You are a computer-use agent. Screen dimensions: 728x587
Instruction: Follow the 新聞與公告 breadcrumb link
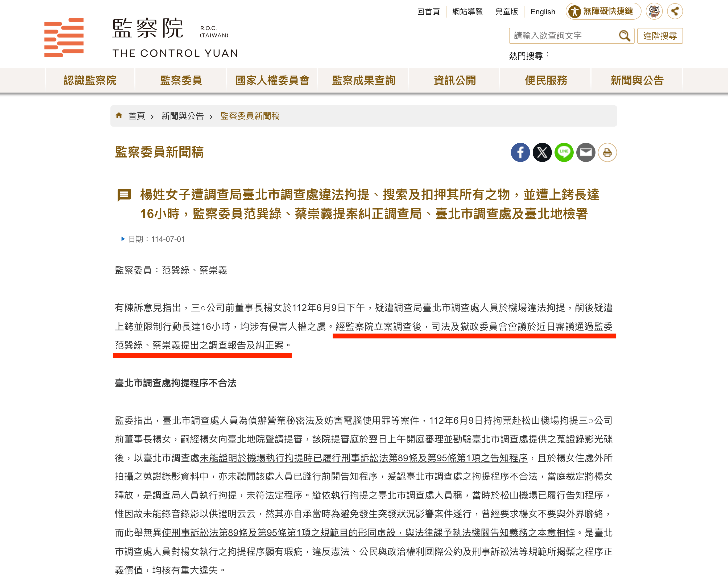[x=182, y=116]
